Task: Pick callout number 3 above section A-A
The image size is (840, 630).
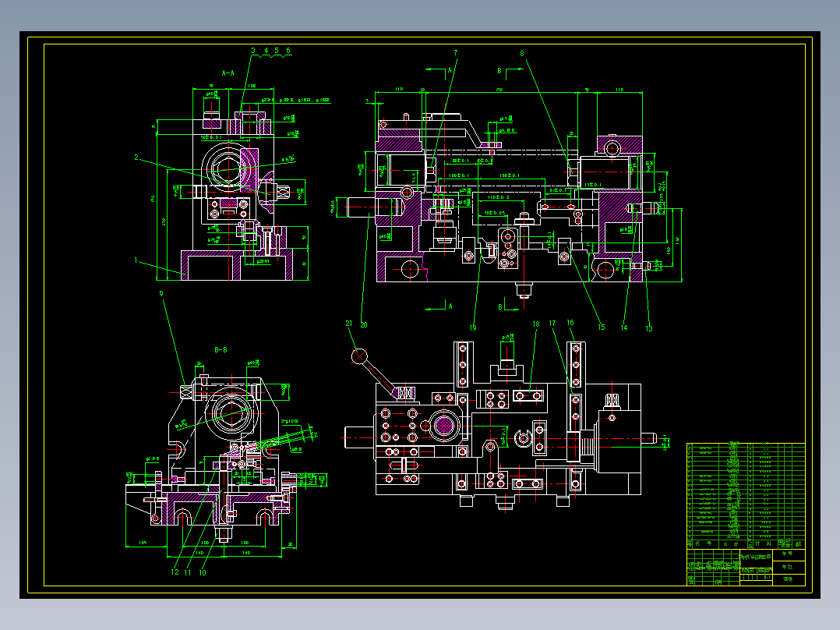Action: [x=253, y=51]
